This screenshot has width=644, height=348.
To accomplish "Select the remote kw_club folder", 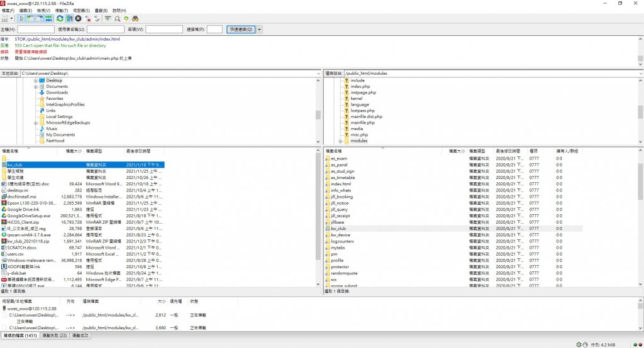I will 453,229.
